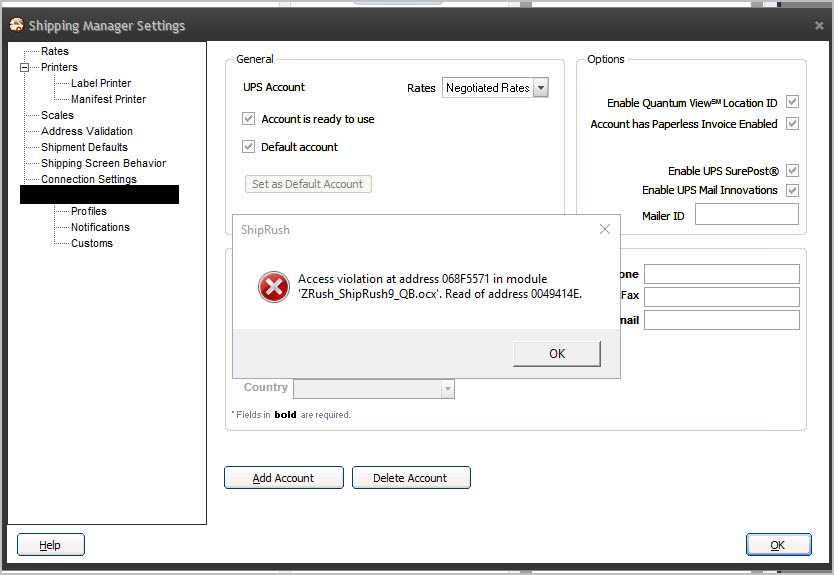Click the bottom OK button of settings window
Viewport: 834px width, 575px height.
(778, 545)
